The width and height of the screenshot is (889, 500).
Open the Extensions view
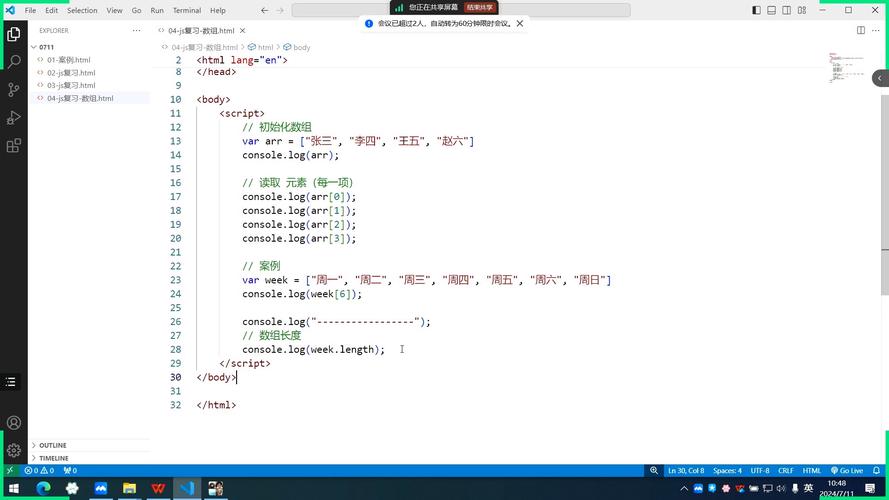tap(14, 146)
